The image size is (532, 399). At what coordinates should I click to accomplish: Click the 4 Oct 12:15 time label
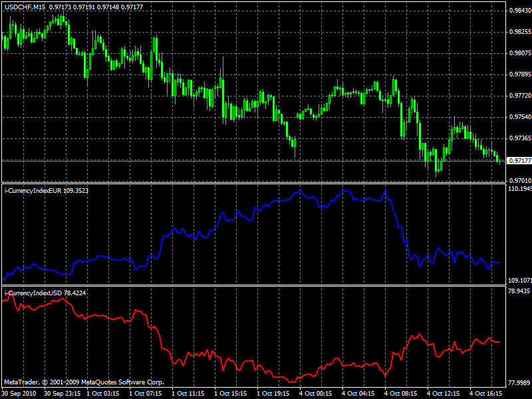(443, 394)
